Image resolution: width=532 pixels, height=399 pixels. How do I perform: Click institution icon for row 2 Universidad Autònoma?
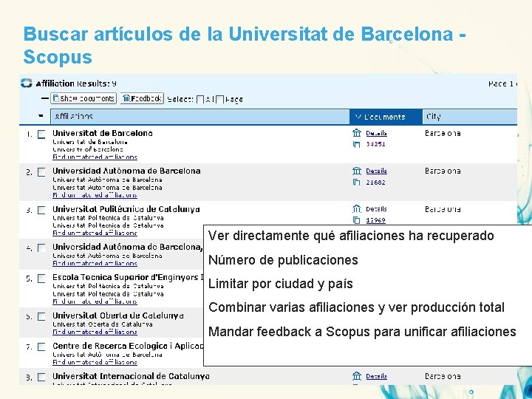pyautogui.click(x=357, y=171)
